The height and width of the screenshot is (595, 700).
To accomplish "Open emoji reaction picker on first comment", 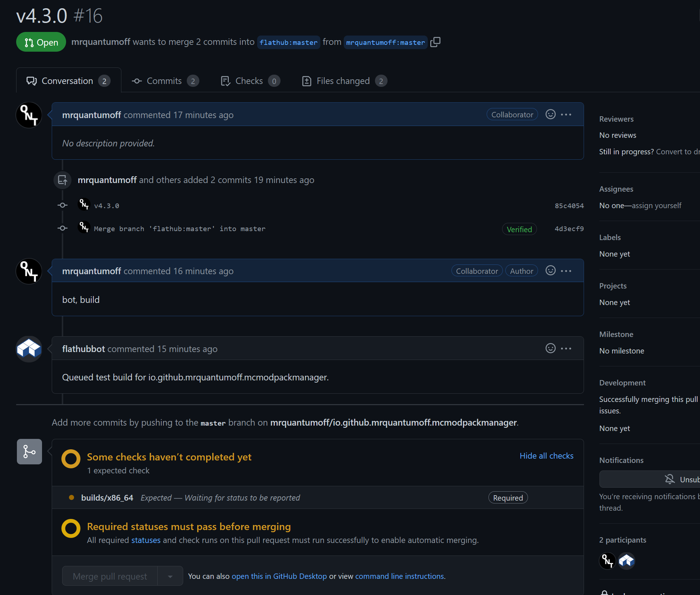I will pos(550,114).
